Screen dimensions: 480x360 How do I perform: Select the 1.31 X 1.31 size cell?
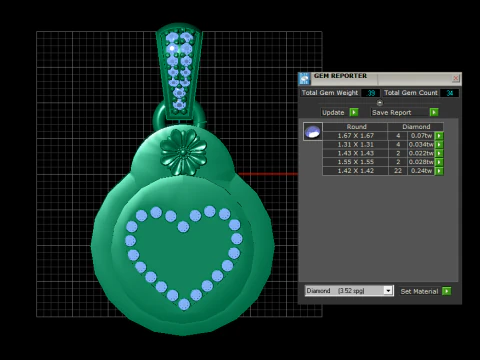pos(355,145)
